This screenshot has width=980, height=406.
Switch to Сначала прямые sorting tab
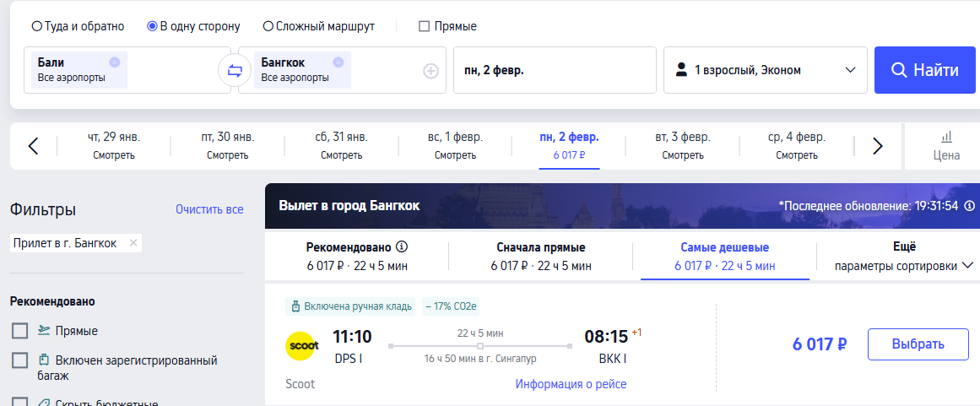coord(540,257)
